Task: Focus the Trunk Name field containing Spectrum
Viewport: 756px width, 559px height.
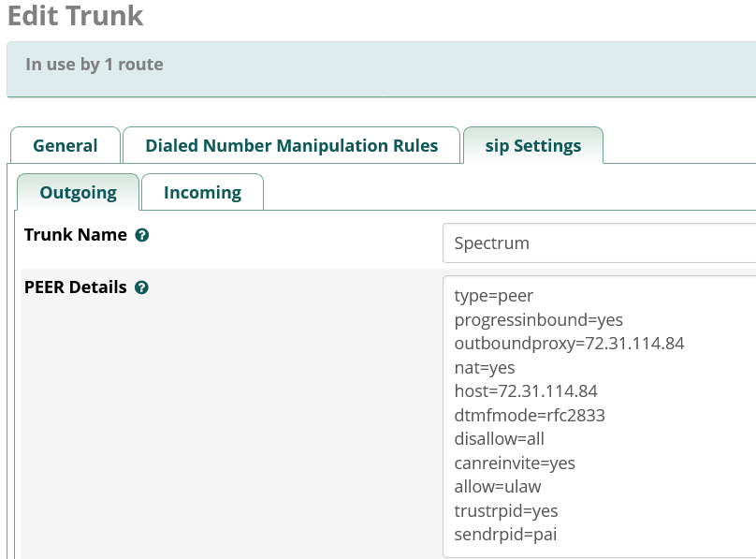Action: pyautogui.click(x=600, y=243)
